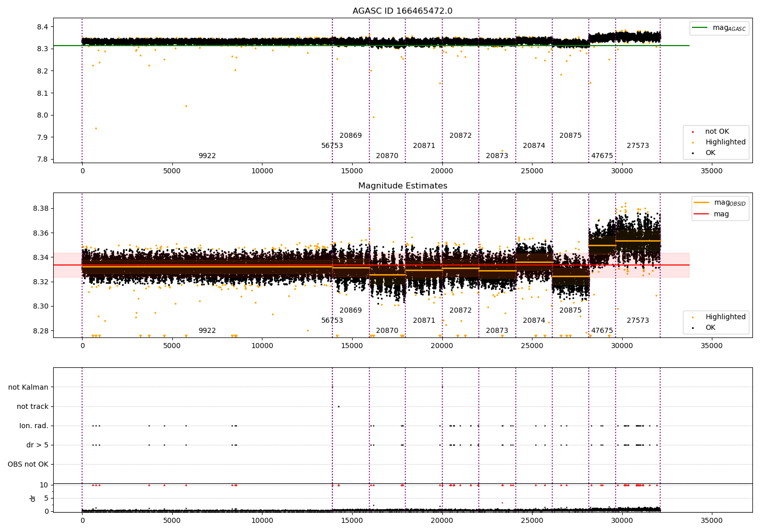Click the 7.8 y-axis tick label

[43, 160]
